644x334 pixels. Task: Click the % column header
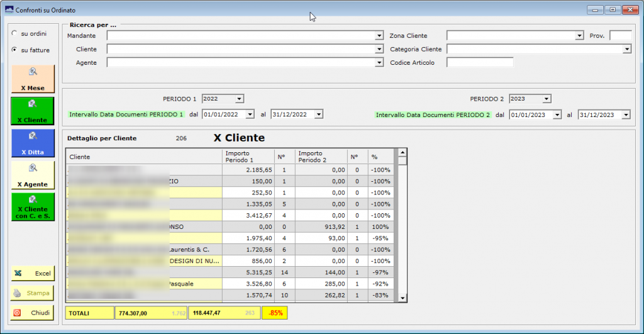click(380, 157)
